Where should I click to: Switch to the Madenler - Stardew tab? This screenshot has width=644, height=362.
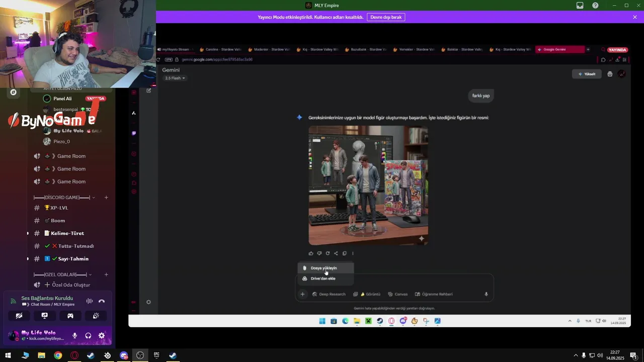[x=269, y=50]
